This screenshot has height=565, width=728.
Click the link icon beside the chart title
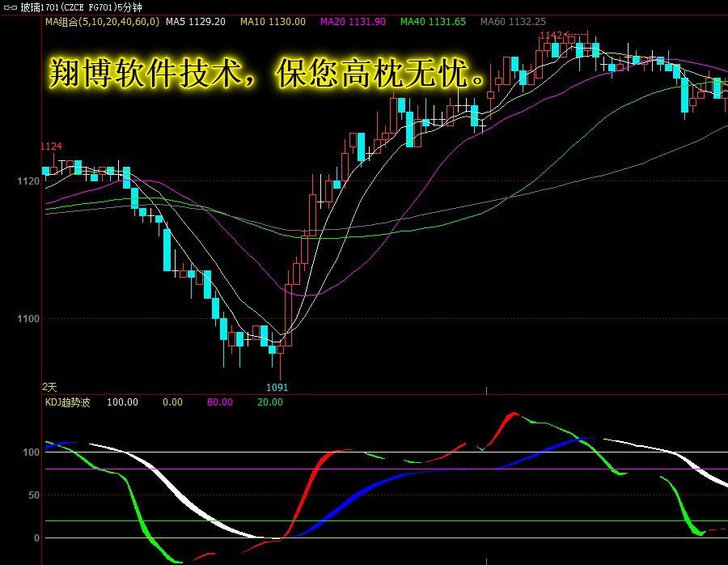click(11, 7)
